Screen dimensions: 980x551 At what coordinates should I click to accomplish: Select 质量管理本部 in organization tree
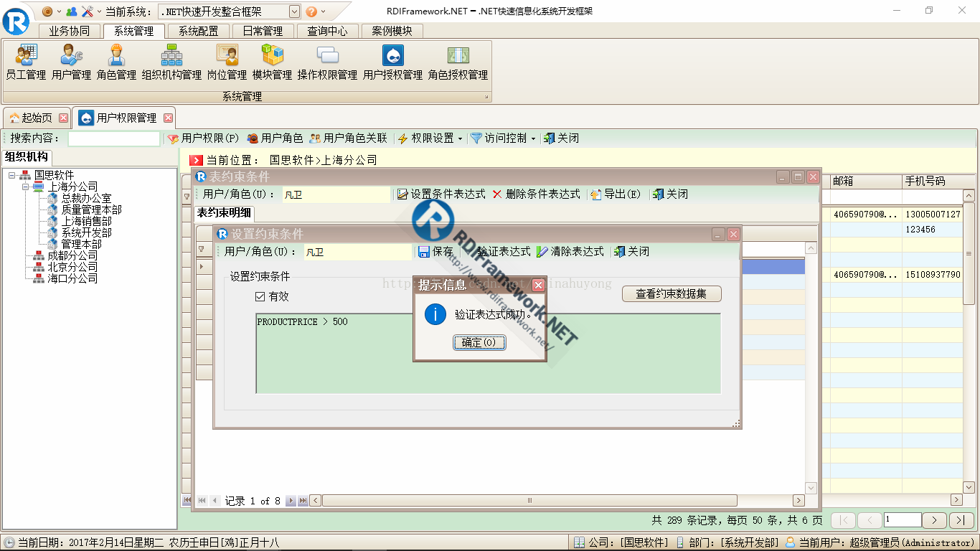(91, 209)
